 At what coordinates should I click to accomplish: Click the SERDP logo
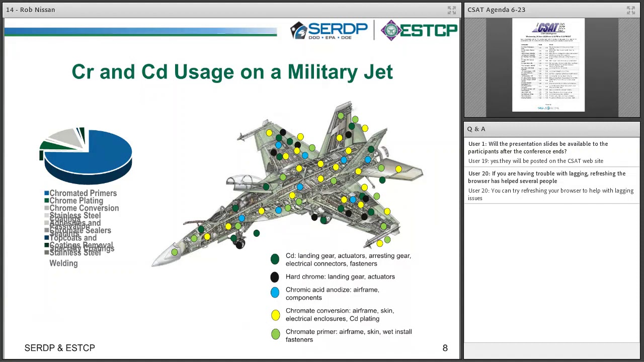(329, 31)
